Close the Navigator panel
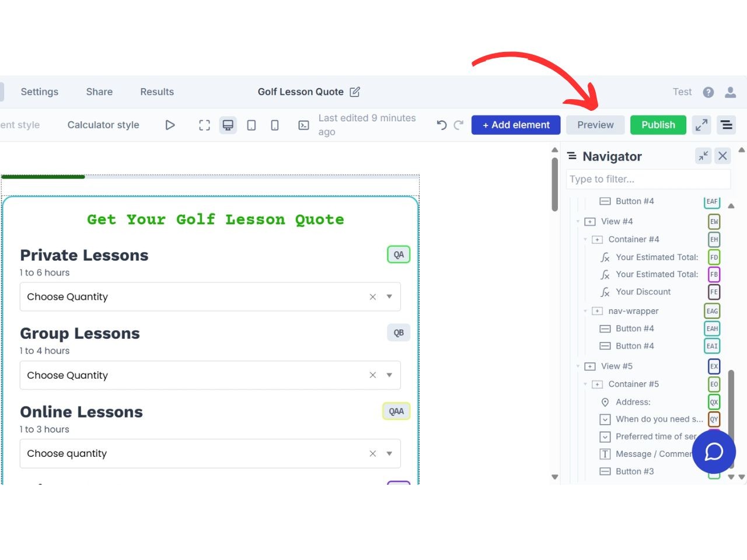This screenshot has width=747, height=560. [x=722, y=156]
